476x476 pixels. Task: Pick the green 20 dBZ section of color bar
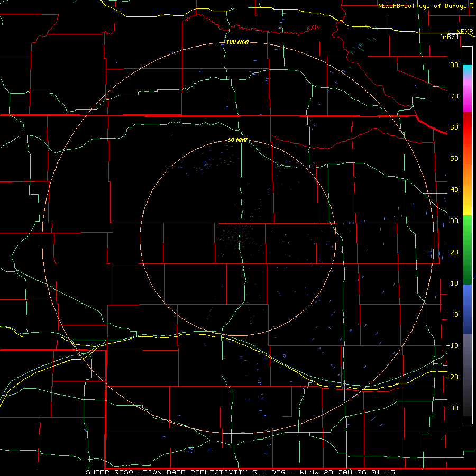click(467, 252)
